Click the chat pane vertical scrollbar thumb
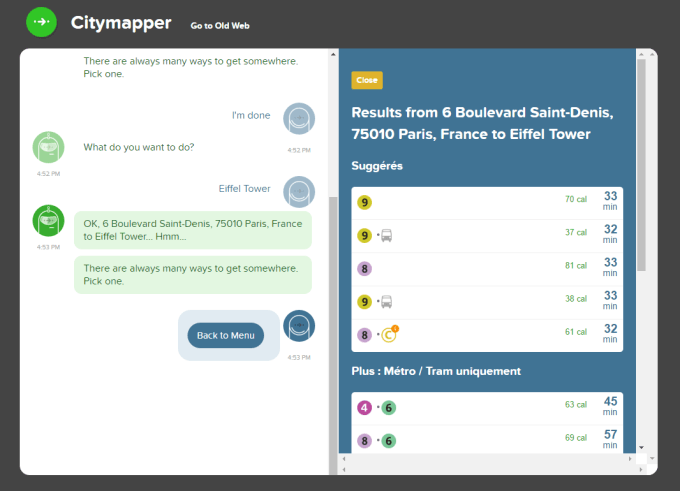 click(333, 336)
